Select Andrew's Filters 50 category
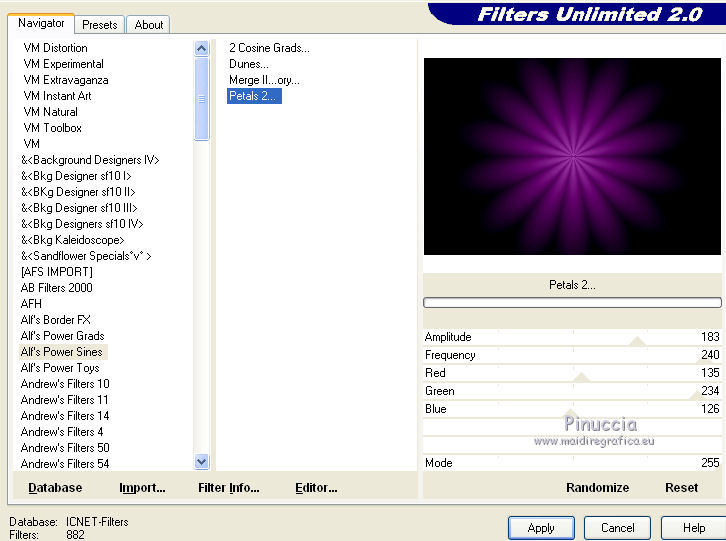726x541 pixels. 65,447
